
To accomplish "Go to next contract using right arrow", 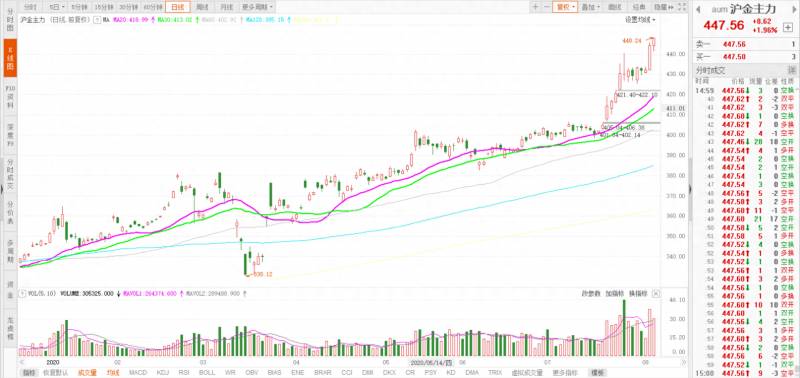I will (793, 10).
